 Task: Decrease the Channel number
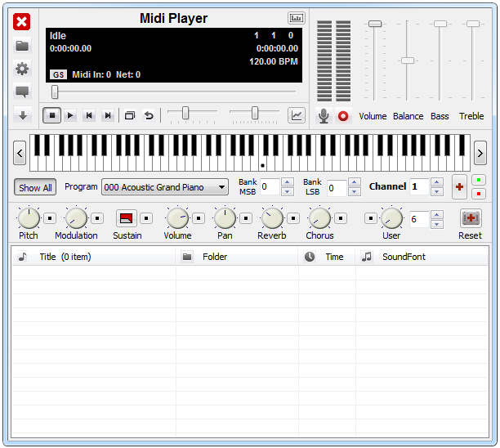pos(436,192)
